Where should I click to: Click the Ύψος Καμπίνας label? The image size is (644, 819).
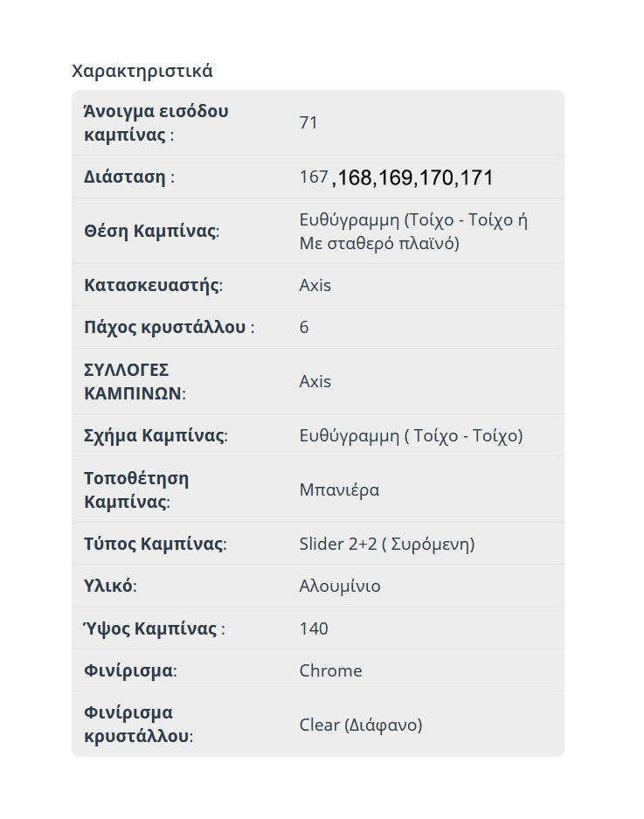pyautogui.click(x=154, y=628)
